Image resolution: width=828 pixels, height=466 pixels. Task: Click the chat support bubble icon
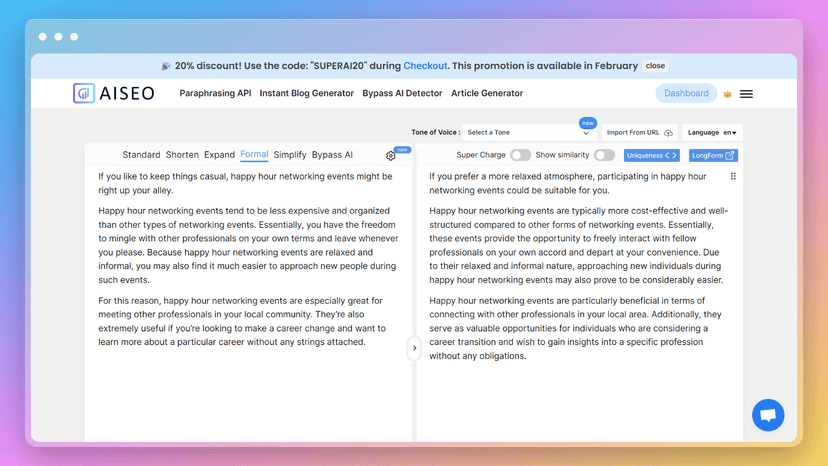coord(768,415)
